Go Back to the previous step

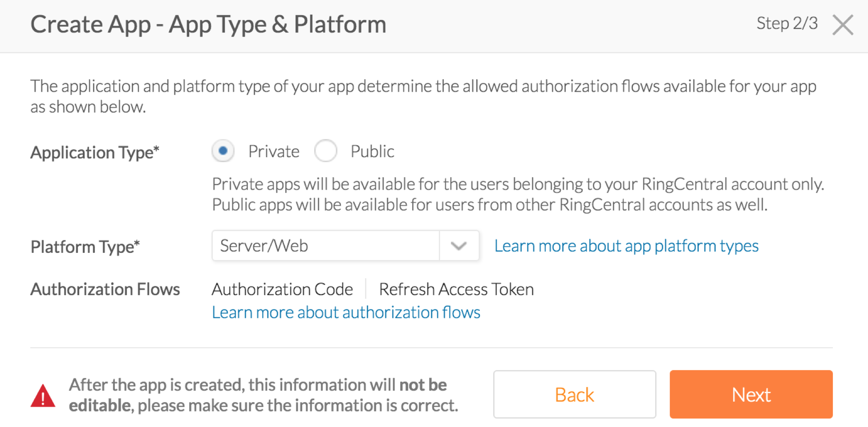(x=574, y=394)
